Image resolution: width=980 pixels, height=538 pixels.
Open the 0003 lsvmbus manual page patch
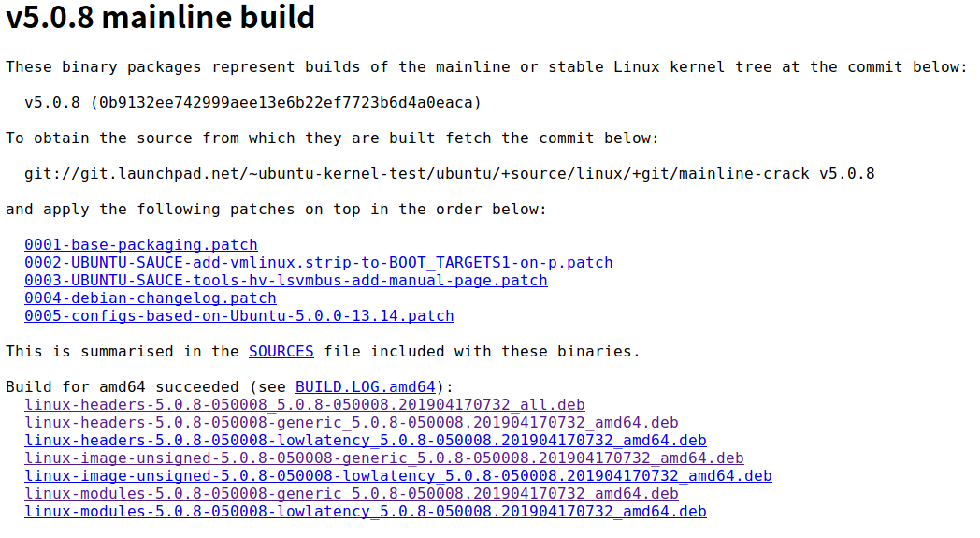tap(285, 281)
